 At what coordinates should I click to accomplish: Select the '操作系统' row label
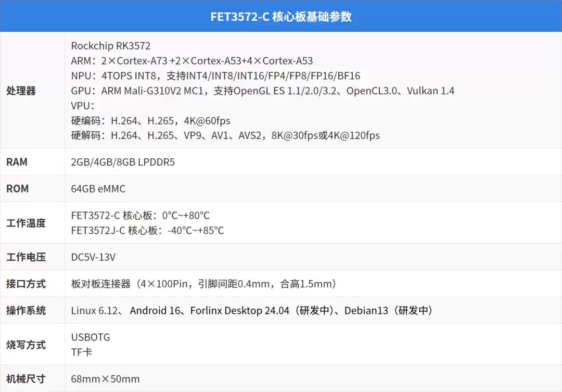(x=26, y=311)
